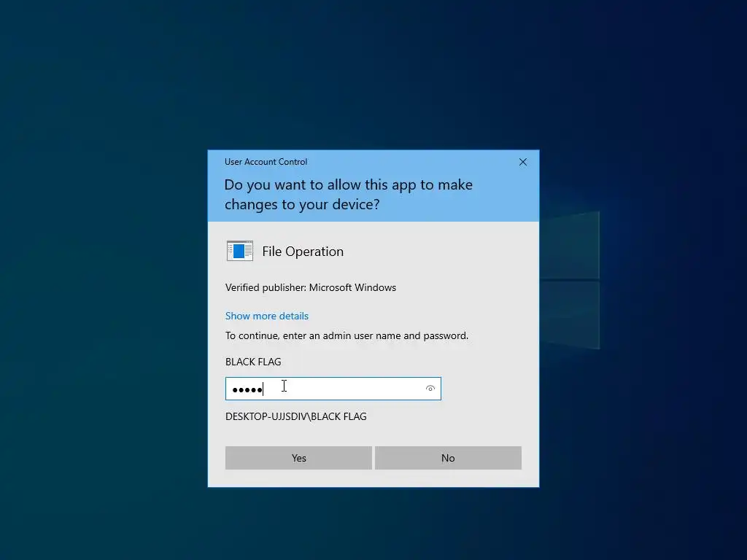This screenshot has height=560, width=747.
Task: Click the 'Do you want to allow' heading
Action: pos(348,194)
